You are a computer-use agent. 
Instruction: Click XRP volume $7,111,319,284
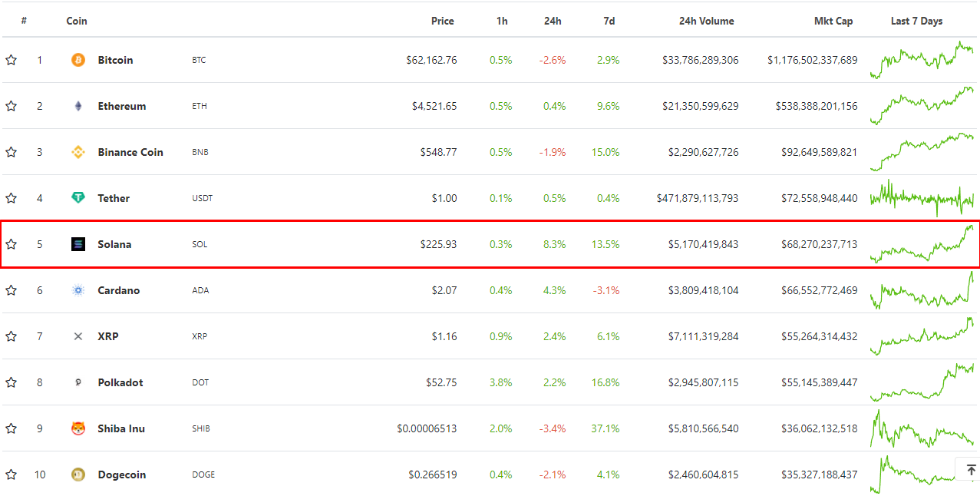pos(704,336)
